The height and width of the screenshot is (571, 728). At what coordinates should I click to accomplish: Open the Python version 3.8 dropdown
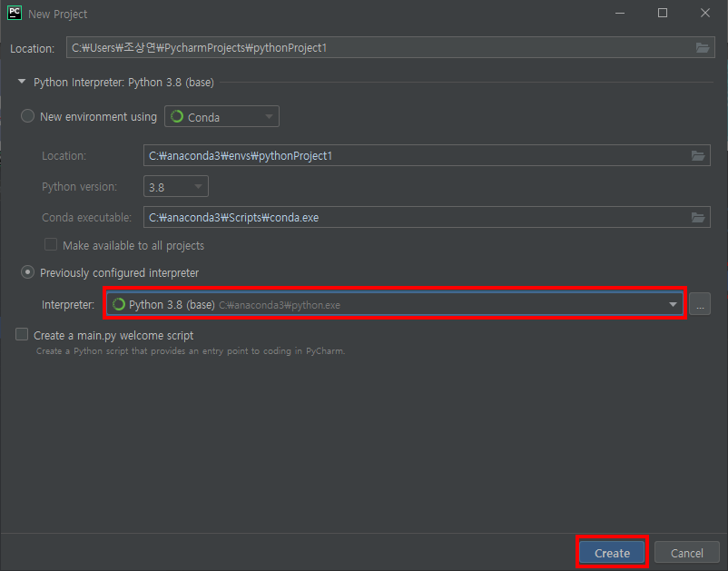point(176,187)
